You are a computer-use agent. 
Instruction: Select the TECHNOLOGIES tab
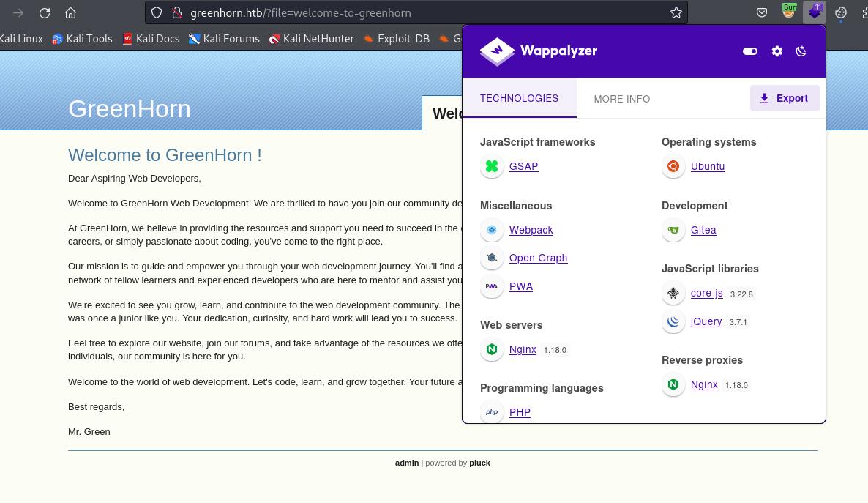coord(519,98)
